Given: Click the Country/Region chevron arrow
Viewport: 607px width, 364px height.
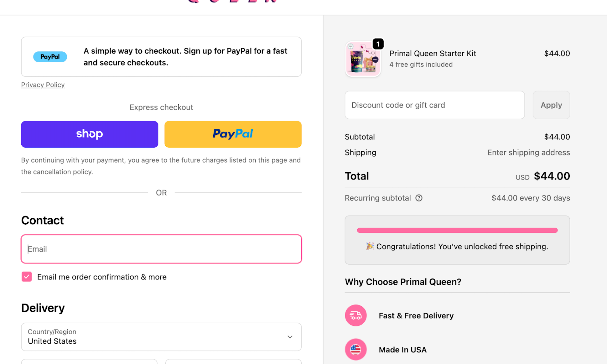Looking at the screenshot, I should point(290,337).
